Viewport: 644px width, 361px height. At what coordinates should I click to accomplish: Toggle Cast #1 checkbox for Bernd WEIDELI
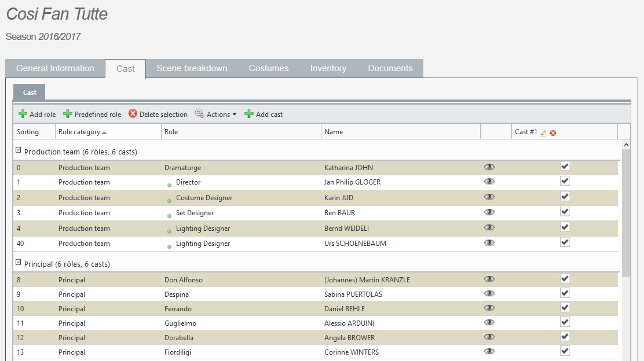point(565,227)
